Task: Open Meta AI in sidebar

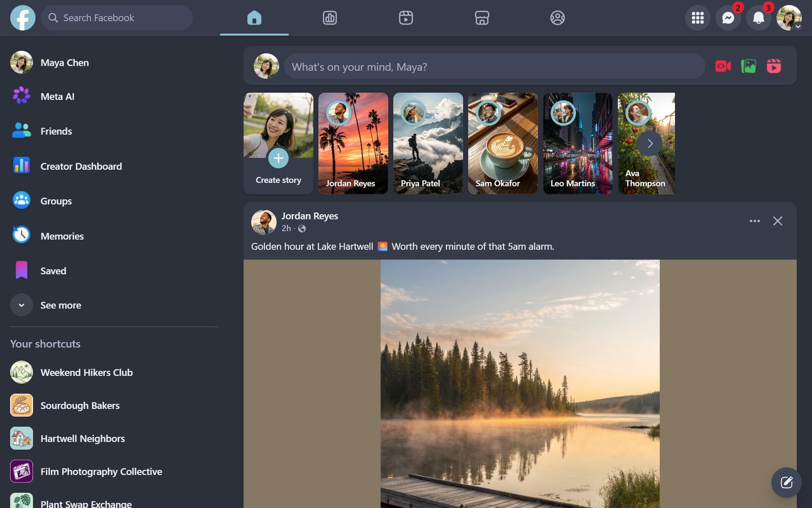Action: (x=114, y=97)
